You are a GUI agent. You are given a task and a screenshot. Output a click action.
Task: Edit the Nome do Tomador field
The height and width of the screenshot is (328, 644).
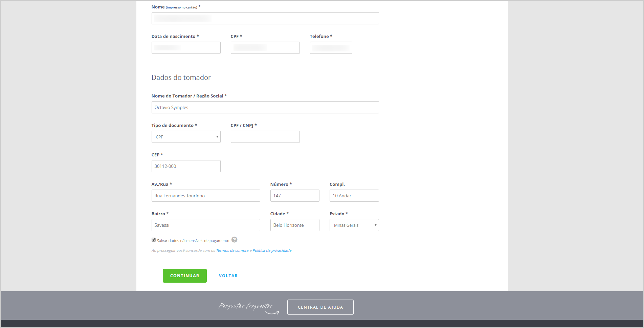point(265,107)
